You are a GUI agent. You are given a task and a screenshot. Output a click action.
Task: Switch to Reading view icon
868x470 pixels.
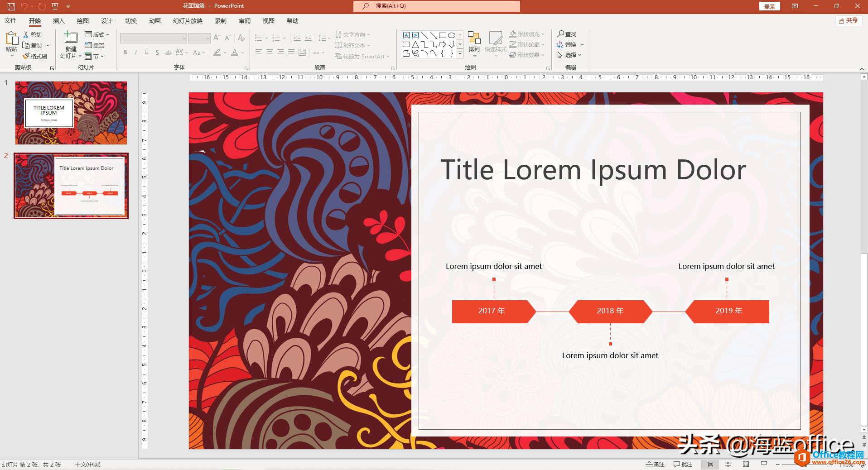pyautogui.click(x=746, y=464)
